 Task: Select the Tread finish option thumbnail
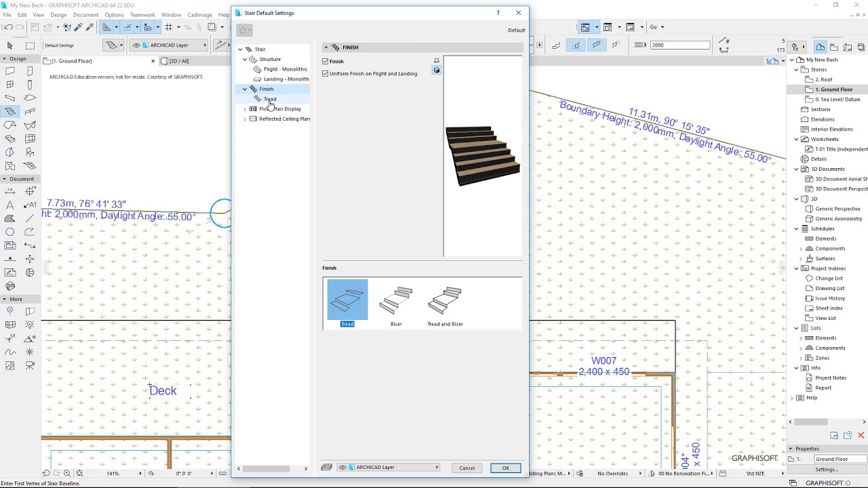tap(347, 304)
